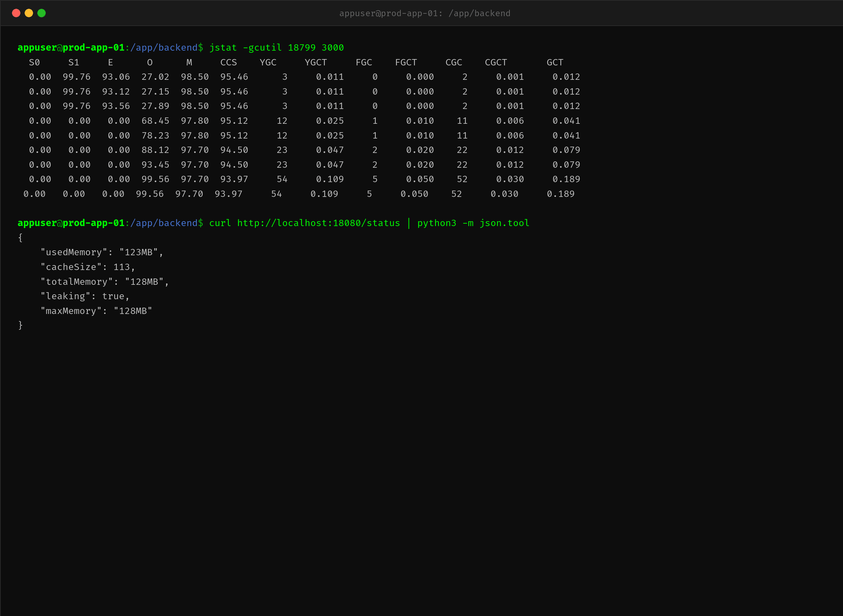Screen dimensions: 843x616
Task: Click the Eden value 93.06
Action: (116, 77)
